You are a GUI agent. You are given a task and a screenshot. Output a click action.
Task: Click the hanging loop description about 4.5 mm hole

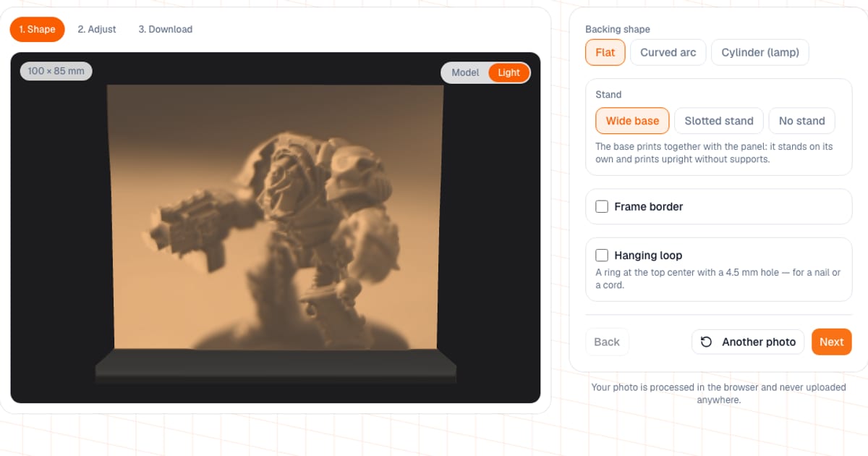click(718, 279)
